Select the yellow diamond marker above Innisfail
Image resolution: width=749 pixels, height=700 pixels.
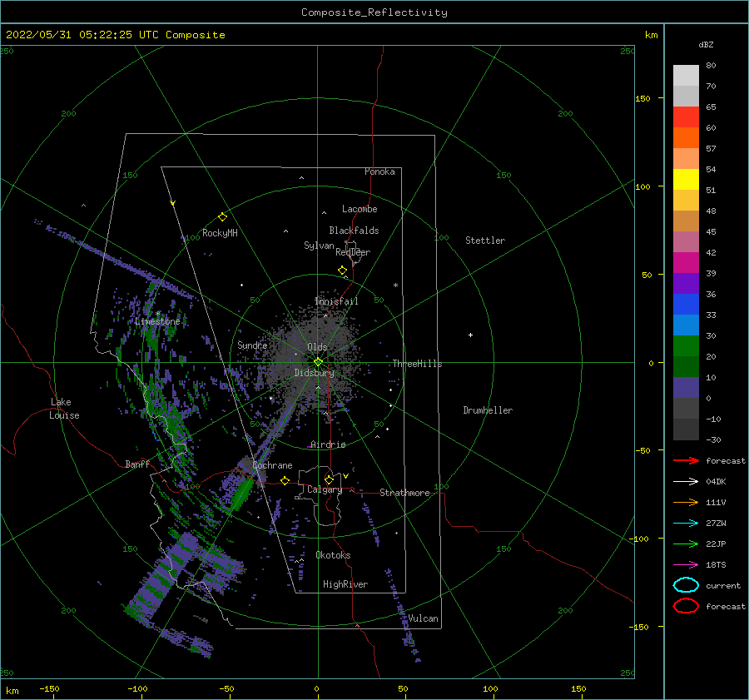tap(343, 271)
